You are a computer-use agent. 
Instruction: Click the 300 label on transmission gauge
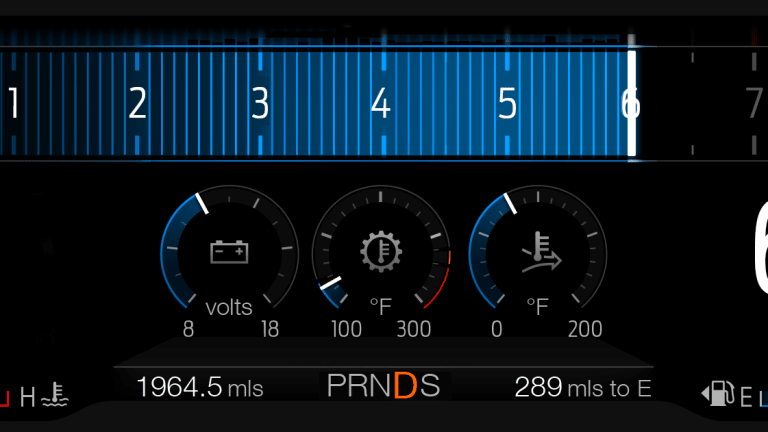(413, 329)
